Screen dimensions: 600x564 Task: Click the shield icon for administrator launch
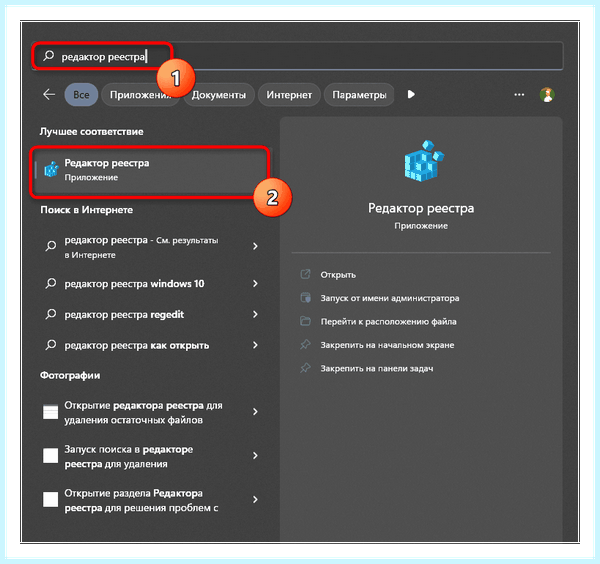(x=305, y=297)
